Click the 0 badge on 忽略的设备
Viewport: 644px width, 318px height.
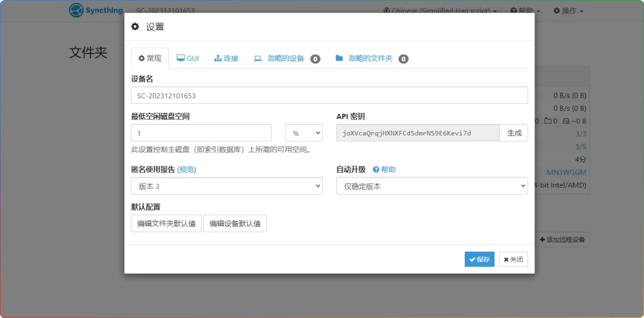[315, 59]
